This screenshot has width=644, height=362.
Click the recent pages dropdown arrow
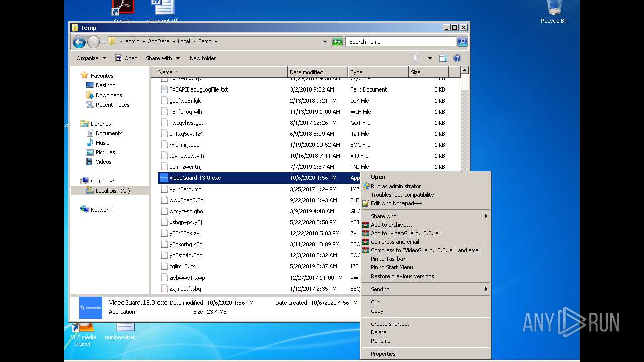(x=103, y=42)
